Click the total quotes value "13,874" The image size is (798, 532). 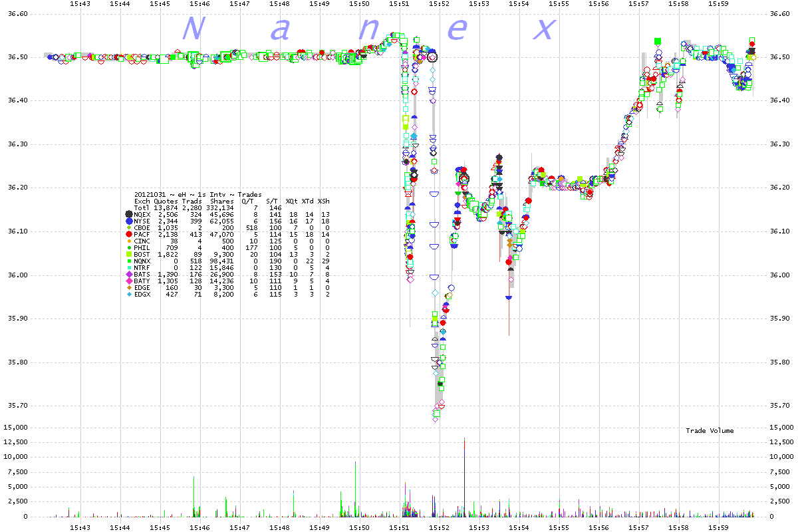pyautogui.click(x=166, y=207)
